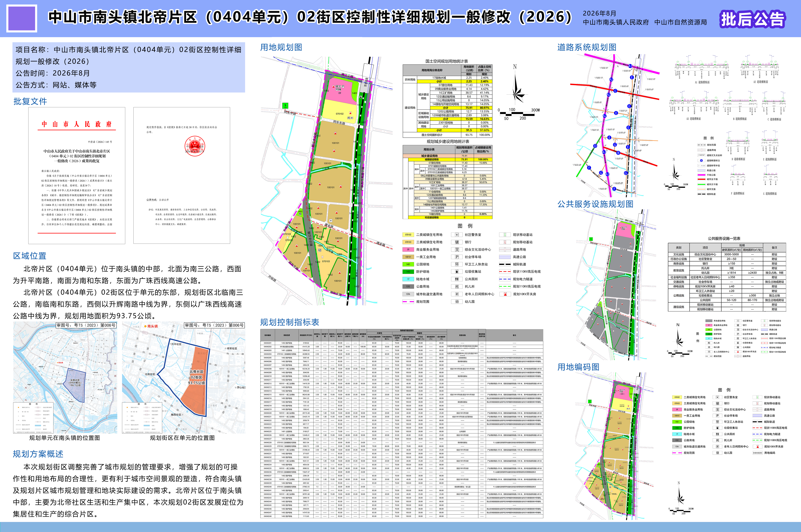Click cyan 17 陆地水域 swatch in 用地规划图 legend
Image resolution: width=801 pixels, height=532 pixels.
pos(408,279)
